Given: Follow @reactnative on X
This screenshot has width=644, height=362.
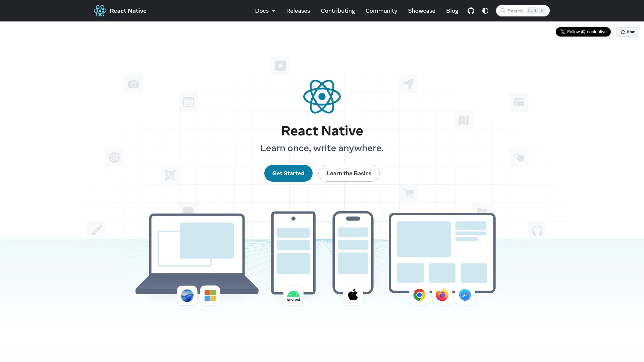Looking at the screenshot, I should tap(583, 32).
